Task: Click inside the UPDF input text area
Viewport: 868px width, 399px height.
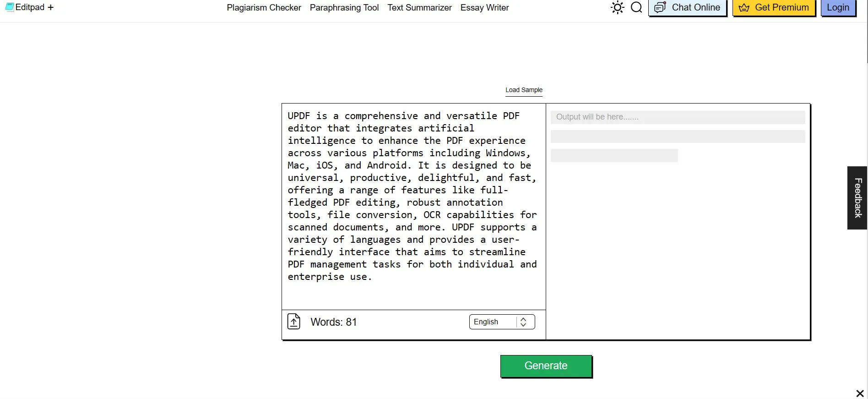Action: tap(413, 206)
